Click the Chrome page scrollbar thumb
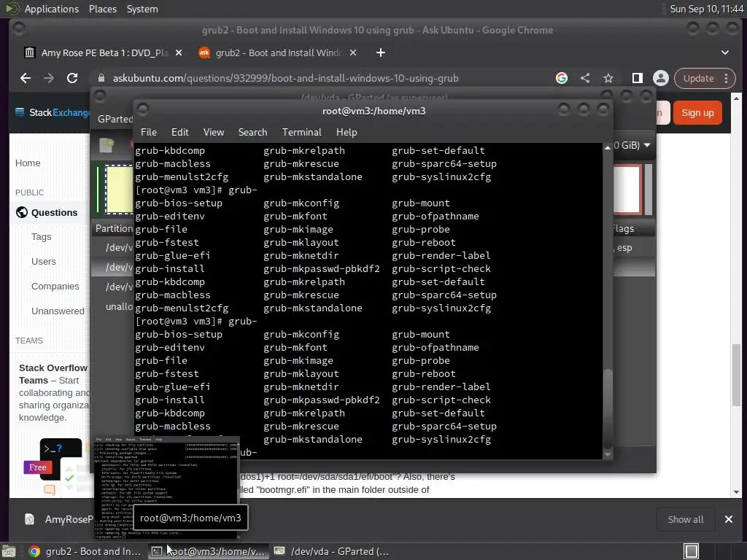Viewport: 747px width, 560px height. pyautogui.click(x=737, y=375)
